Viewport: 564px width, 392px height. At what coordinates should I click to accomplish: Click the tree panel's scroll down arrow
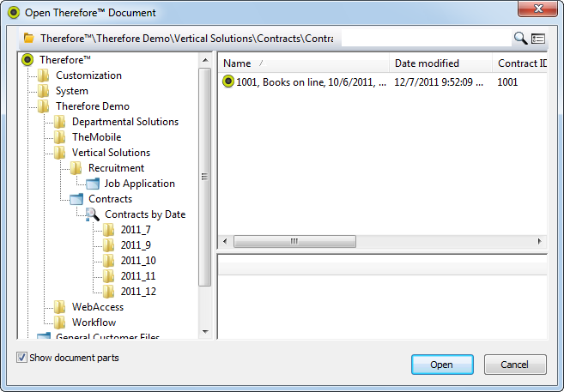point(205,330)
